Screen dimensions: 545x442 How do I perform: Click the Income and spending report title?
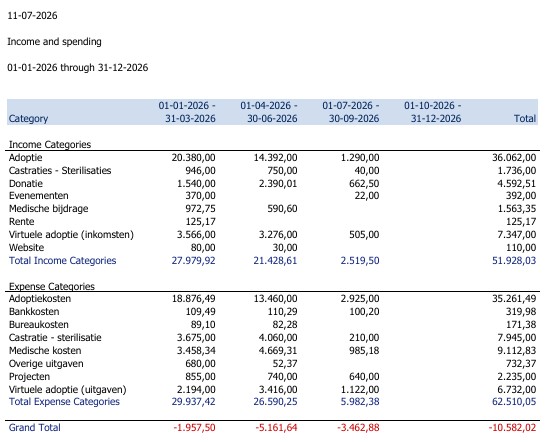(x=54, y=42)
